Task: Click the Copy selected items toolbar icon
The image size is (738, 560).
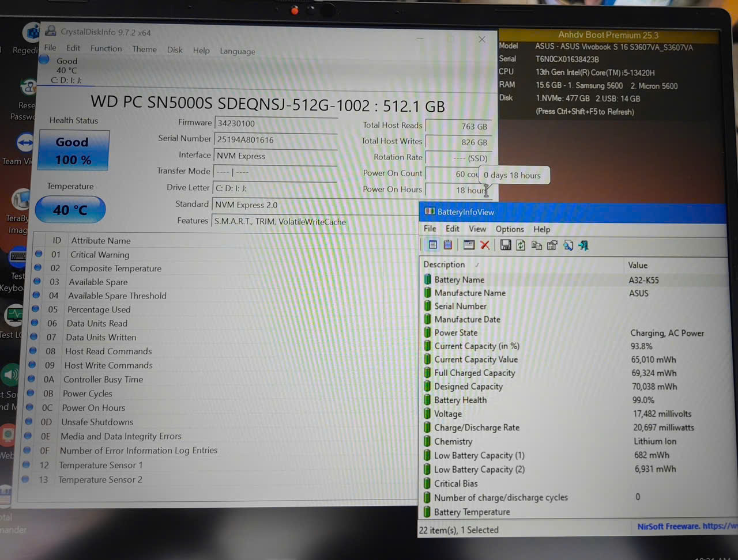Action: pos(537,245)
